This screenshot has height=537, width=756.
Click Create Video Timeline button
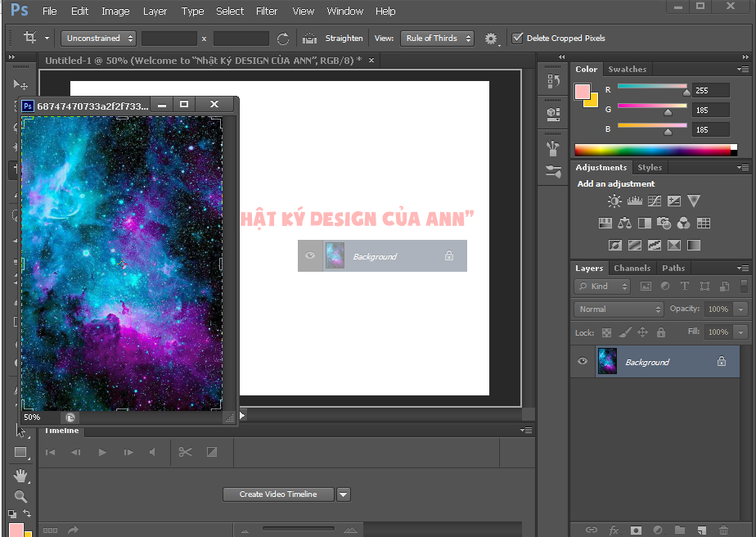[278, 494]
